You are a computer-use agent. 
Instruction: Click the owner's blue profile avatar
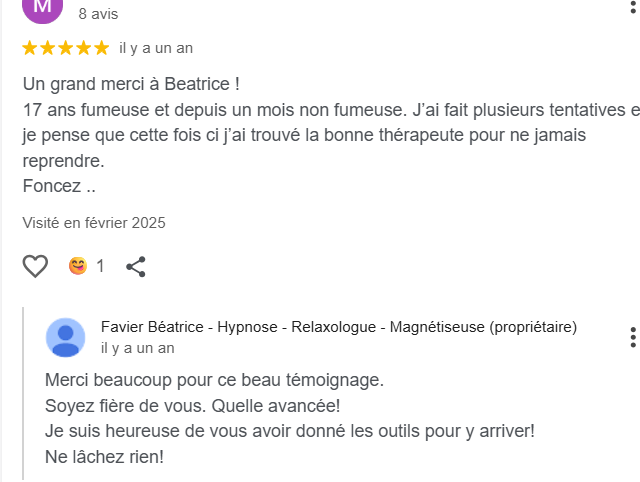(66, 337)
